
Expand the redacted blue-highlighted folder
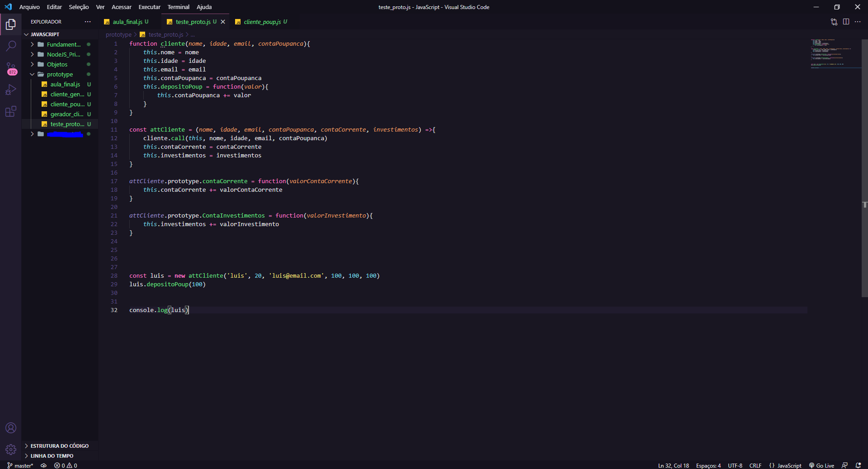pos(60,134)
